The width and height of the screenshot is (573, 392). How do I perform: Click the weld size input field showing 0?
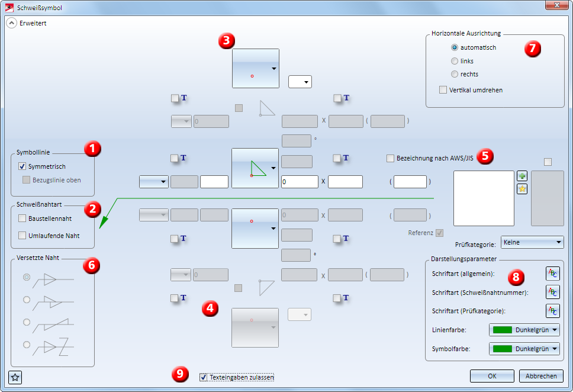point(300,182)
